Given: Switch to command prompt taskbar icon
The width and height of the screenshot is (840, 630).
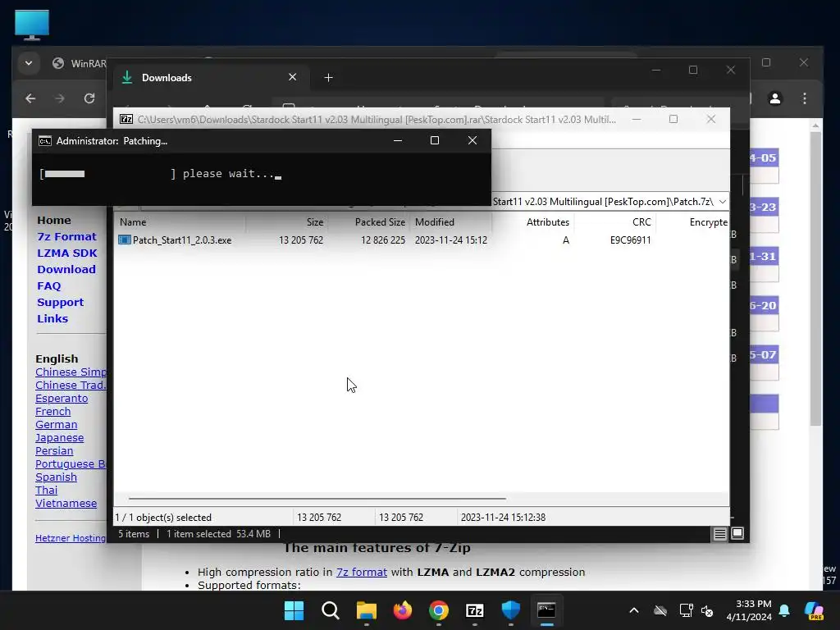Looking at the screenshot, I should pos(546,609).
